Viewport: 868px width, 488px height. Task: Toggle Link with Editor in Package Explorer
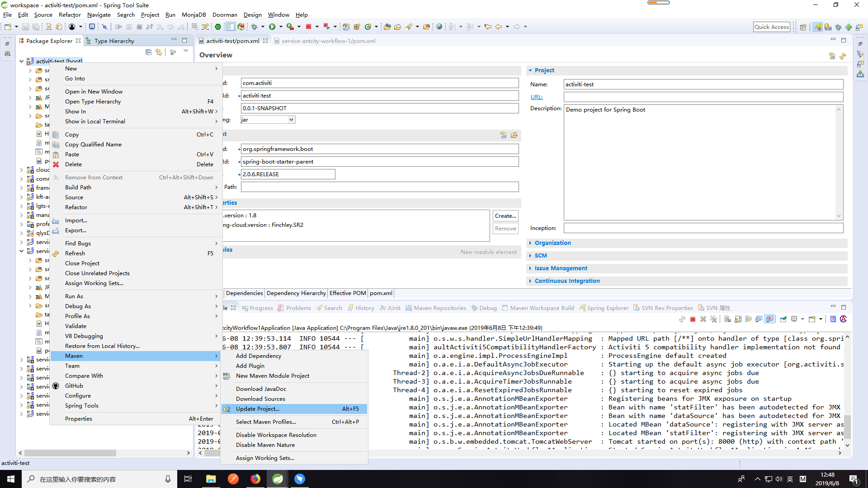[158, 52]
